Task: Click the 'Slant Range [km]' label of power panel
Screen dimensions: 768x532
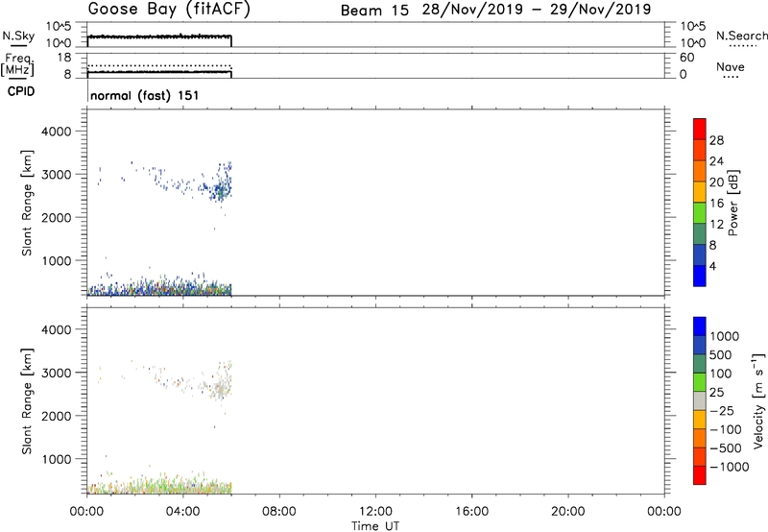Action: tap(27, 203)
